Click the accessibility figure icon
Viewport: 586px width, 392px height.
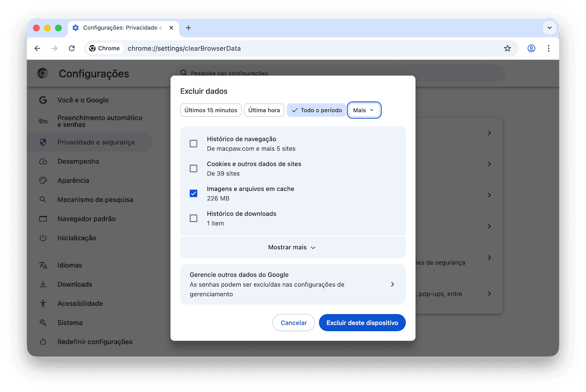click(43, 304)
